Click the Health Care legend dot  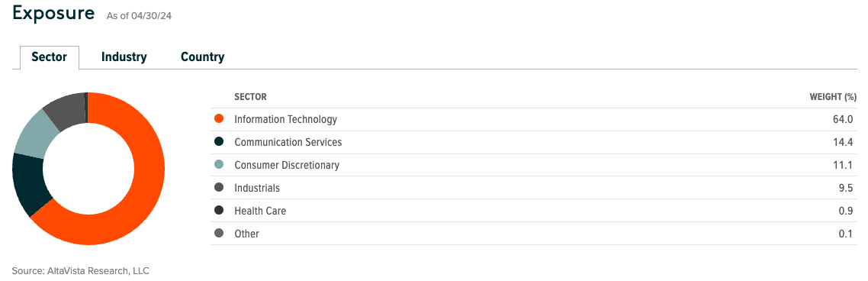pos(219,211)
